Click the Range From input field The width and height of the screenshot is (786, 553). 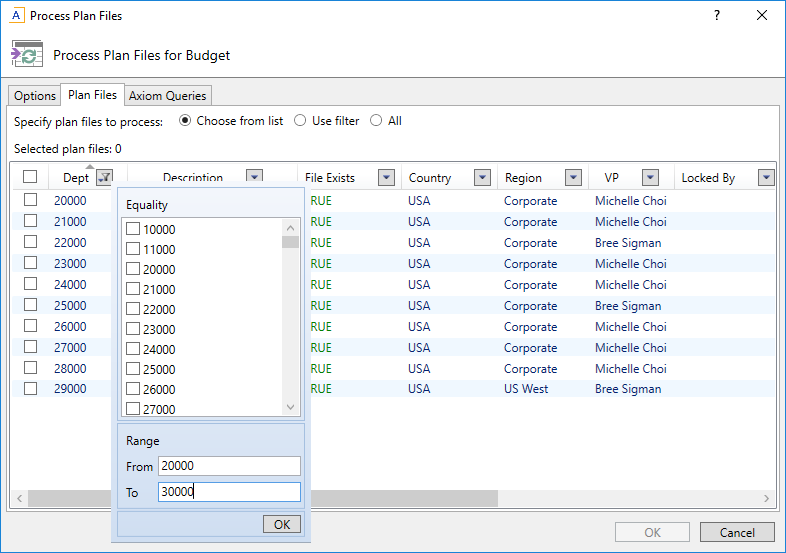[x=229, y=466]
